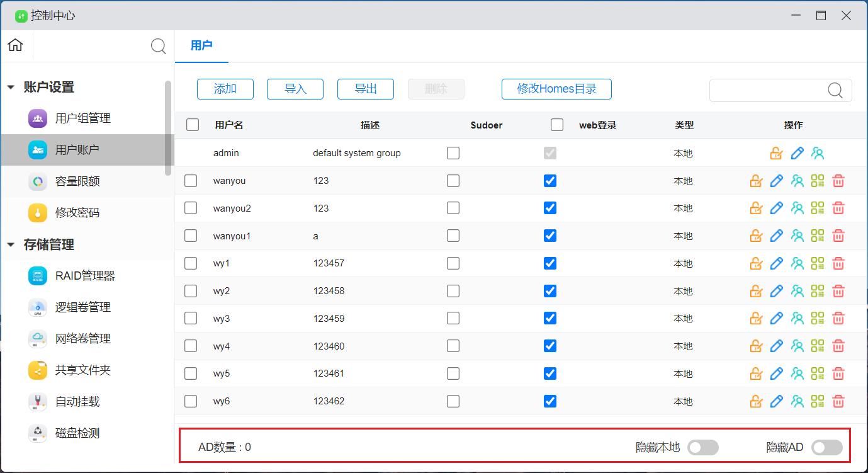
Task: Collapse the 存储管理 section
Action: [x=11, y=245]
